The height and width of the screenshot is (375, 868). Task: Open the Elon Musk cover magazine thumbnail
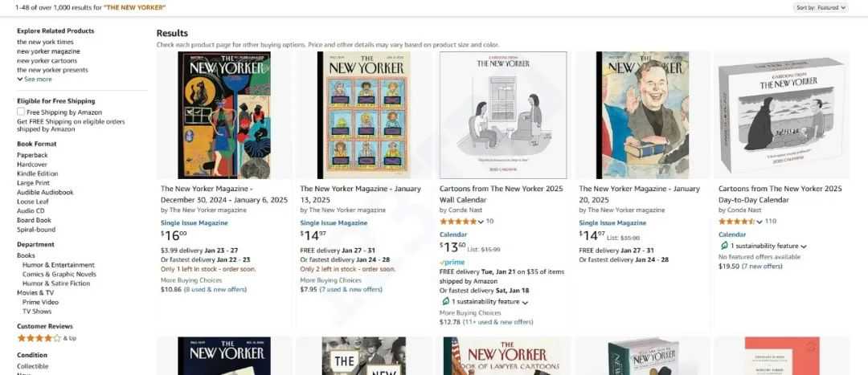(x=642, y=115)
